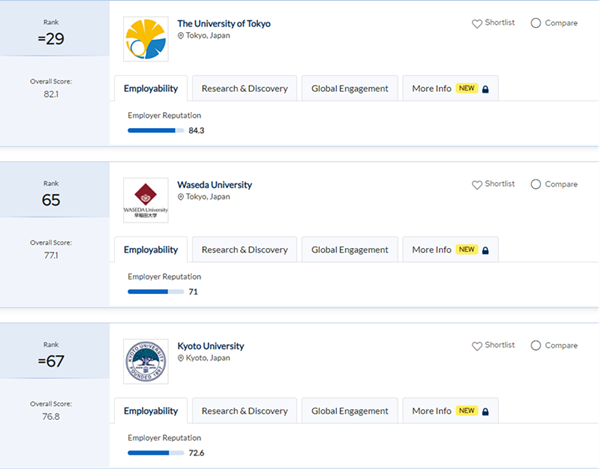Click Shortlist text for University of Tokyo

pos(500,23)
